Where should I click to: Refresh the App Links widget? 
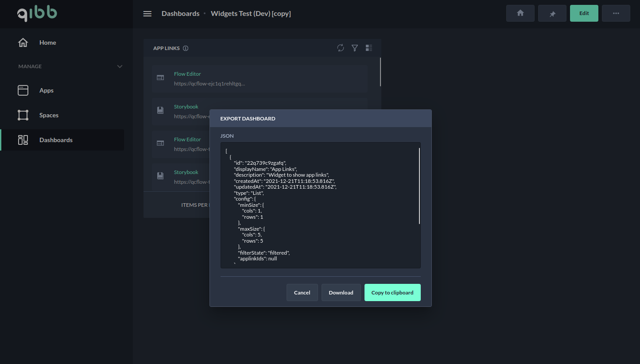point(340,48)
